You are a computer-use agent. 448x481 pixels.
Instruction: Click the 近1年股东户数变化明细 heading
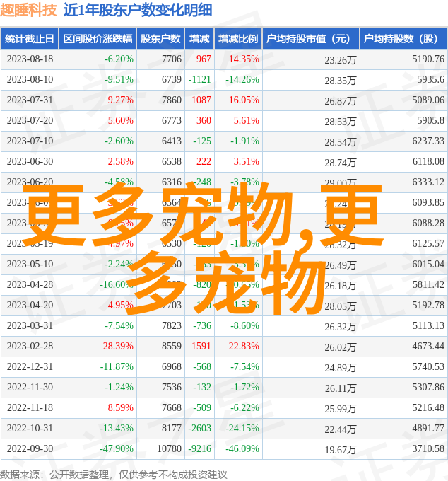pos(138,10)
